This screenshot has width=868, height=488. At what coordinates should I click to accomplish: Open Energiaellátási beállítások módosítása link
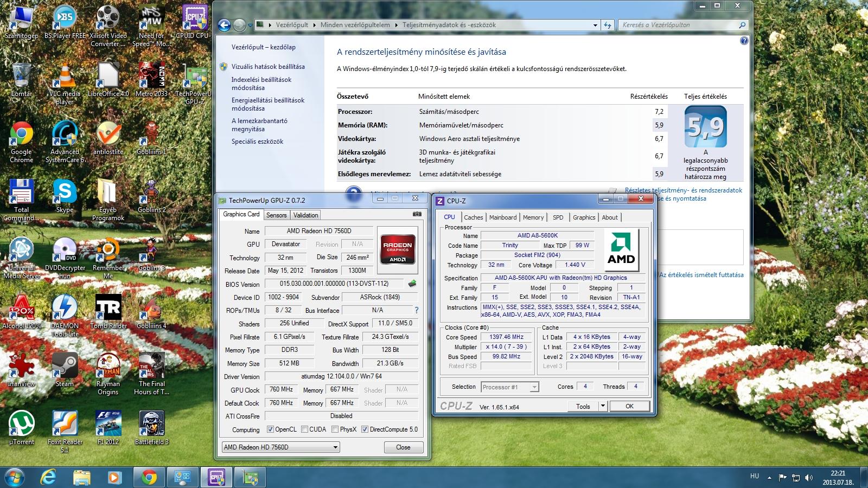coord(268,104)
